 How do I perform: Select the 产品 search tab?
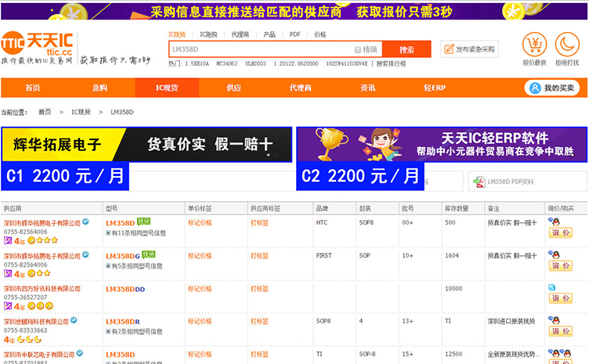269,34
